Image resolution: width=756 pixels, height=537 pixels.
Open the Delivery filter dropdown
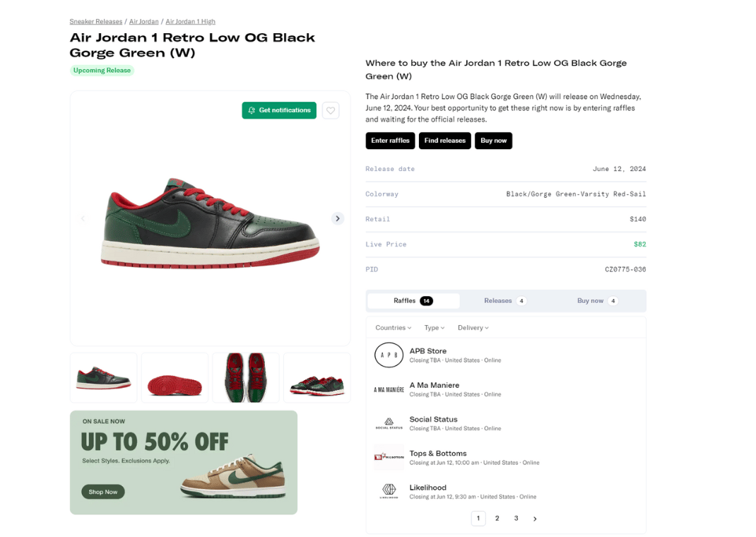[473, 328]
